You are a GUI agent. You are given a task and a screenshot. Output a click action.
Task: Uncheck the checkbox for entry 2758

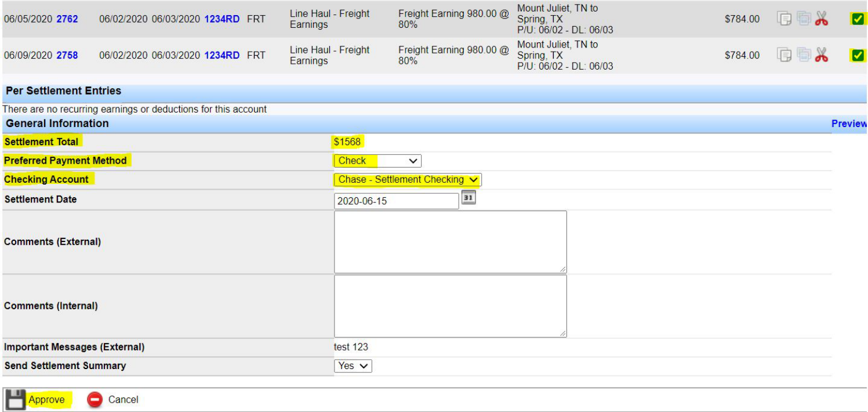coord(858,56)
